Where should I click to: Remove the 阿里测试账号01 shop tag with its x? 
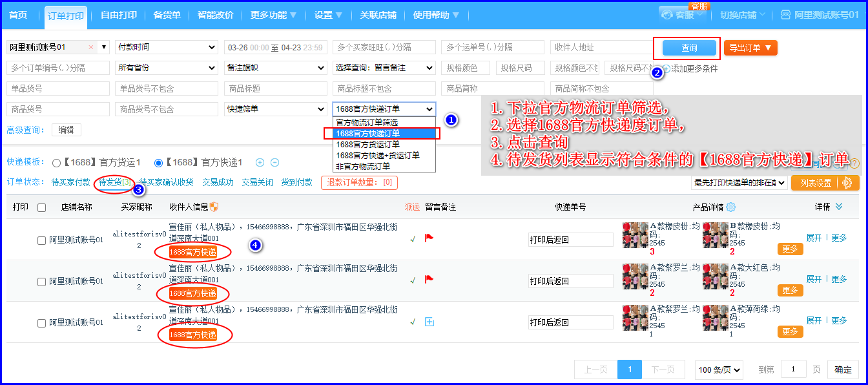pyautogui.click(x=90, y=47)
